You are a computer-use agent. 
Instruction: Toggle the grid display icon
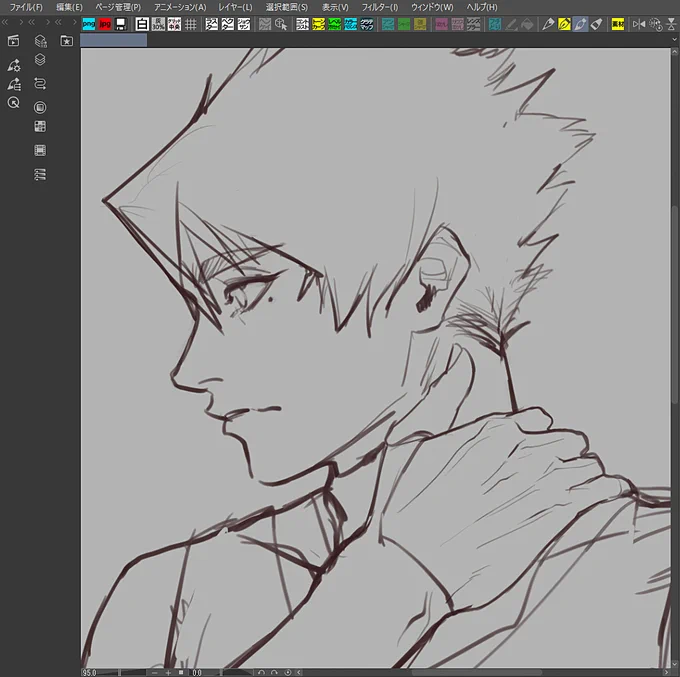pyautogui.click(x=190, y=24)
